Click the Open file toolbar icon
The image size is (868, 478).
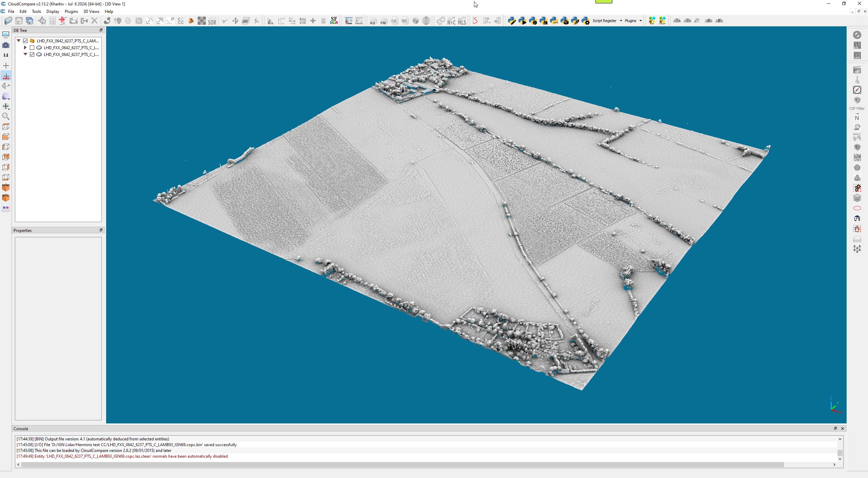tap(8, 21)
